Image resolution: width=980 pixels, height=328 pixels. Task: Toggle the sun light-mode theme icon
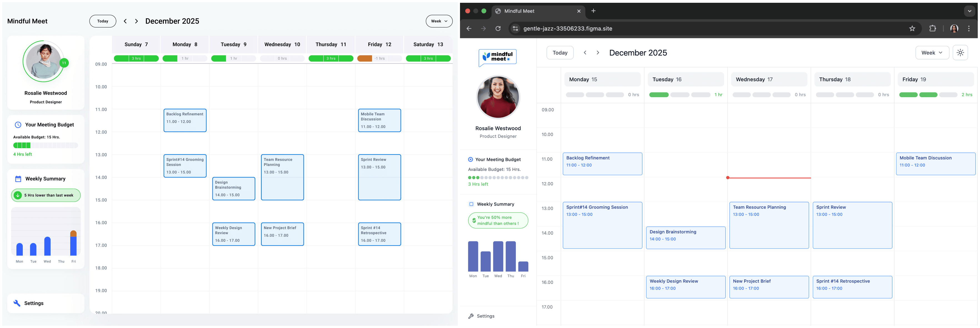click(x=960, y=53)
